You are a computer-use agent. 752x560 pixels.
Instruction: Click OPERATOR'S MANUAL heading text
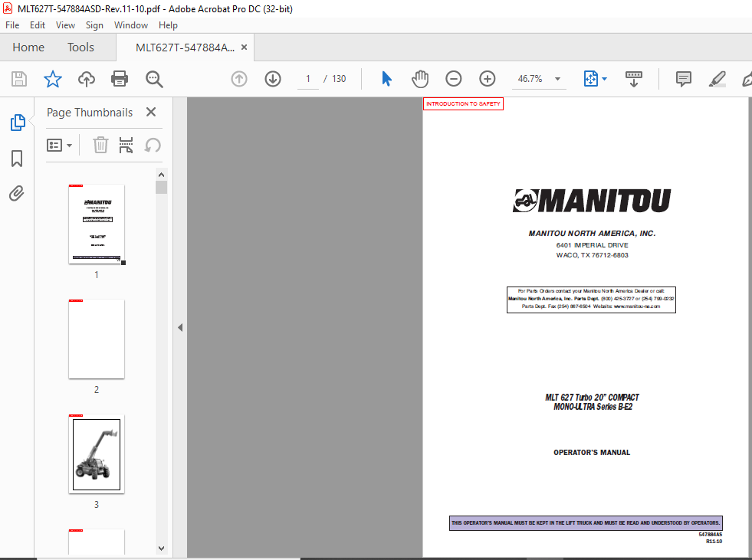[592, 452]
